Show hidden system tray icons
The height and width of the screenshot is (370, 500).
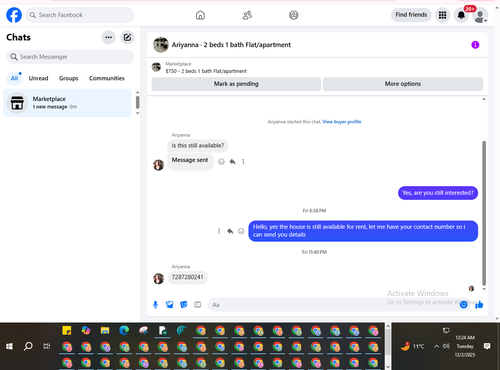click(436, 346)
